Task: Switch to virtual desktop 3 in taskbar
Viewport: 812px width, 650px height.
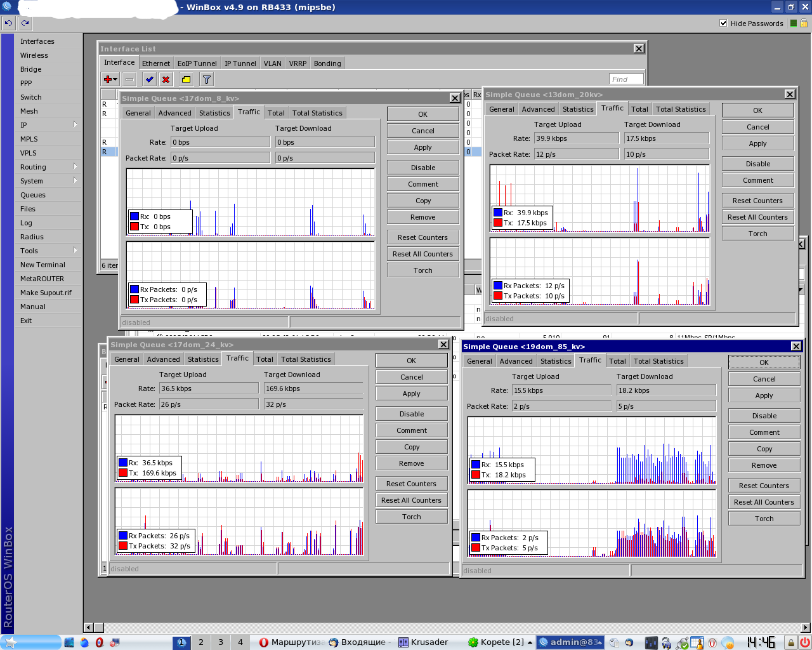Action: tap(221, 642)
